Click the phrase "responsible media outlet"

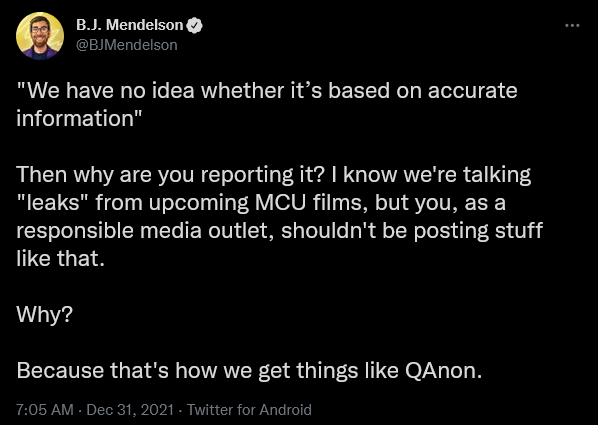click(x=145, y=231)
